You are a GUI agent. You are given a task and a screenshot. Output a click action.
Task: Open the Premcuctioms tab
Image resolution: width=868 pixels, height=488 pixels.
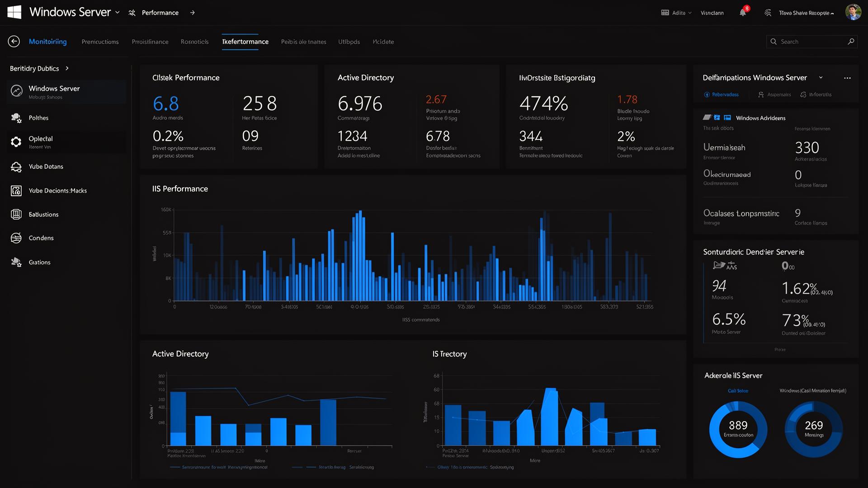point(100,42)
